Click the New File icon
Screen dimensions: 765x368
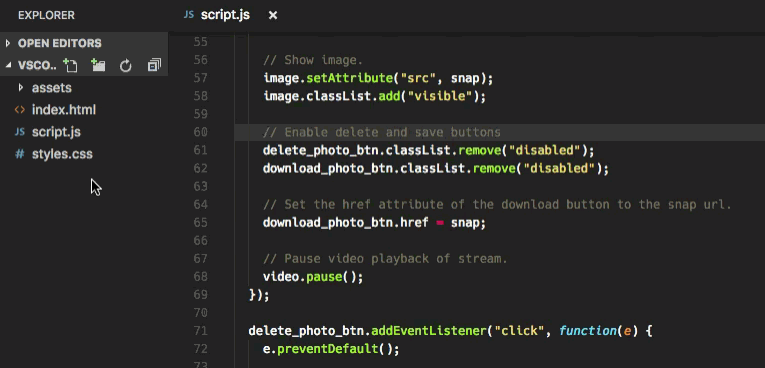pyautogui.click(x=71, y=65)
